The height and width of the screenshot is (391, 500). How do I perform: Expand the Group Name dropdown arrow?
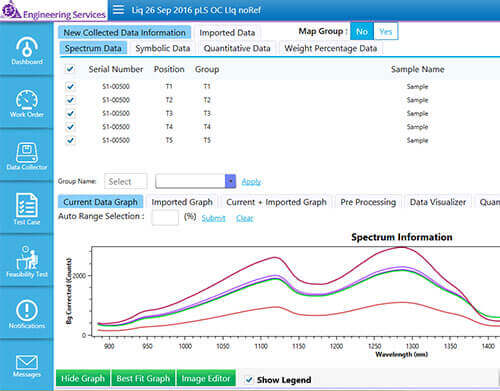pyautogui.click(x=230, y=181)
